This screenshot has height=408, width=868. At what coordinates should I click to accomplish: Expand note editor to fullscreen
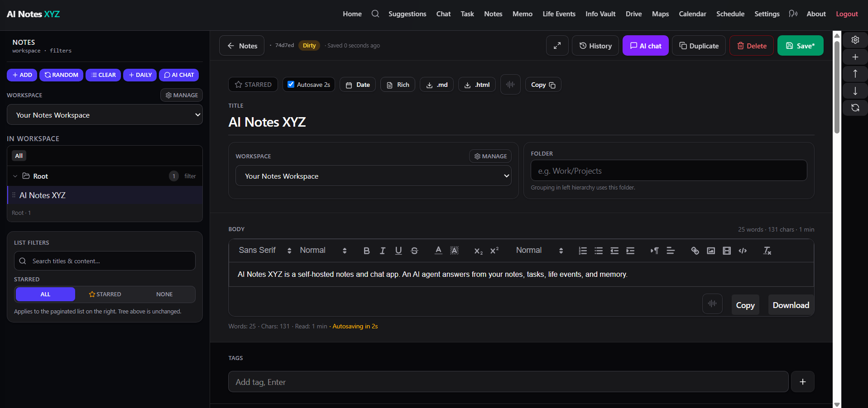coord(557,45)
